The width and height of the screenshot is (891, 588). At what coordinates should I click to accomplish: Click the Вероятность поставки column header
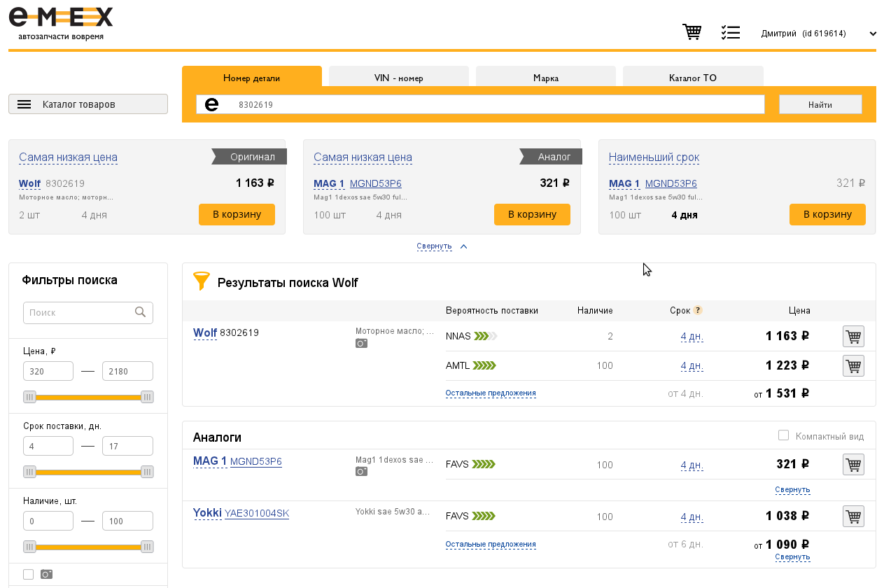tap(492, 310)
